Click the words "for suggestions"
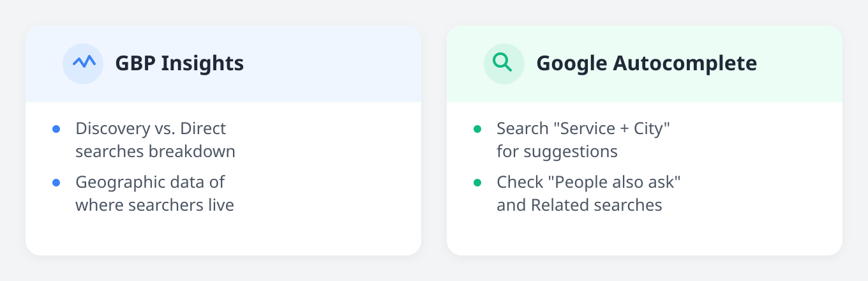The height and width of the screenshot is (281, 868). tap(557, 151)
